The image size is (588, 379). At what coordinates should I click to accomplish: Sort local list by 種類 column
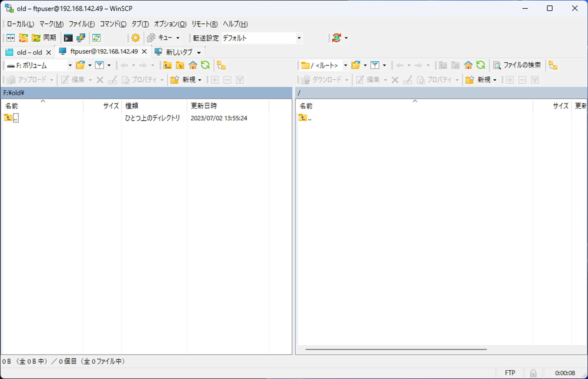154,106
